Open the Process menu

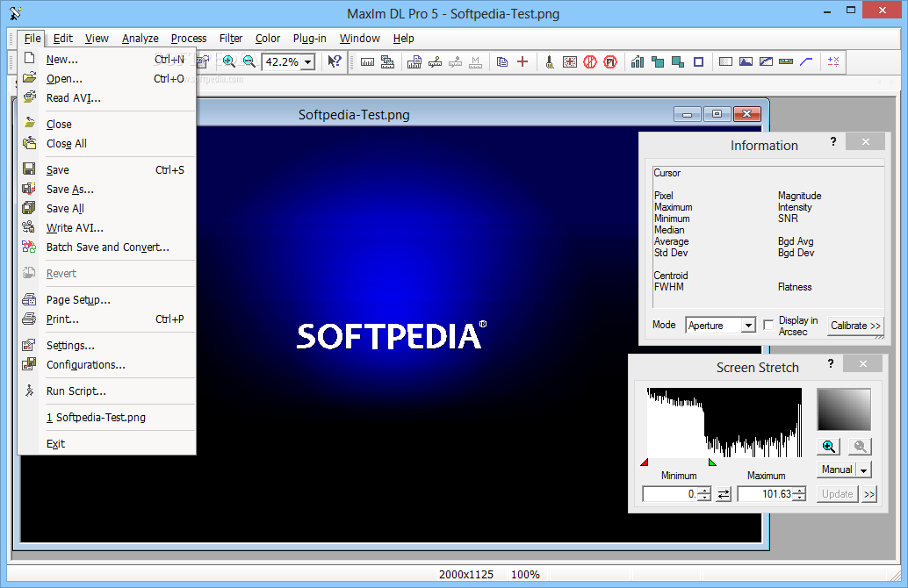point(189,39)
